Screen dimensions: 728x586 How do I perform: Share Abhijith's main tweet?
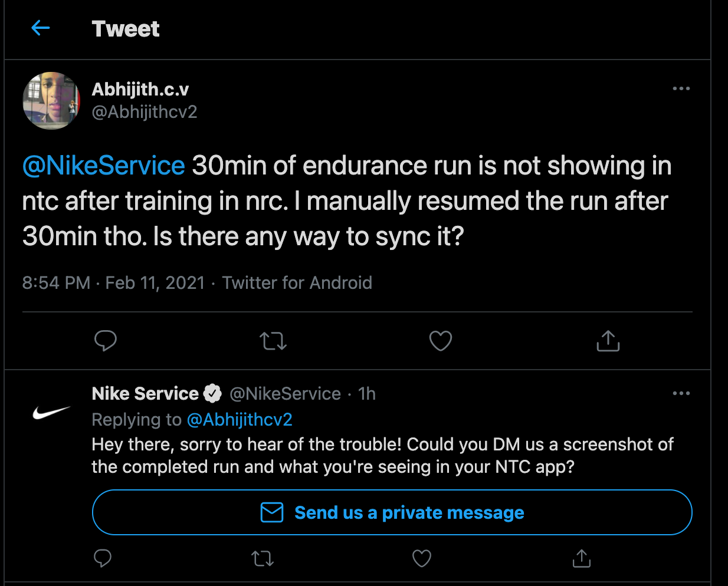[x=608, y=341]
